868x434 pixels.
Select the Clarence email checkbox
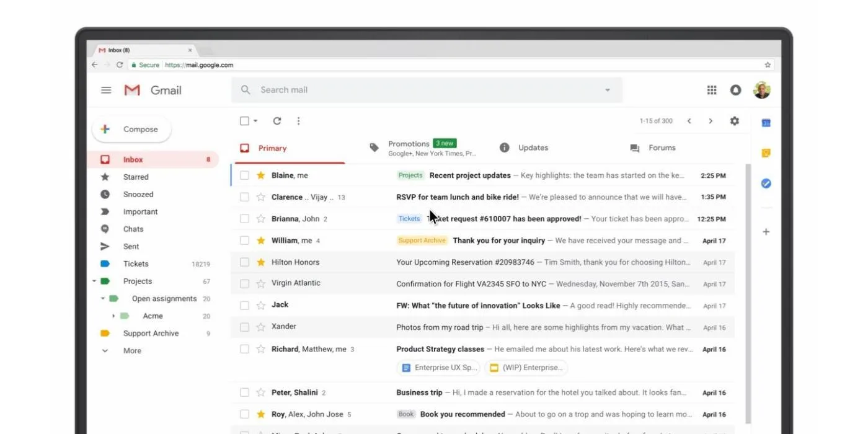point(244,197)
